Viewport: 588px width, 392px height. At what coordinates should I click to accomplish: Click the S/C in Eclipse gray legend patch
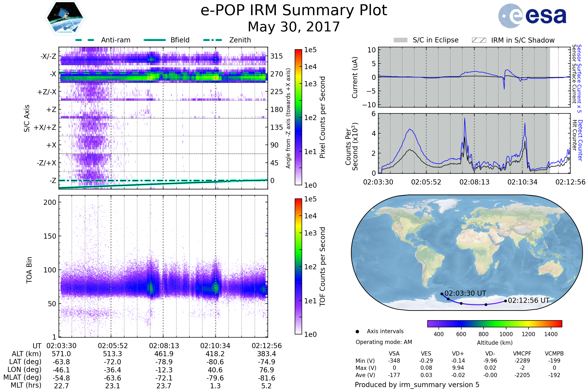[400, 40]
